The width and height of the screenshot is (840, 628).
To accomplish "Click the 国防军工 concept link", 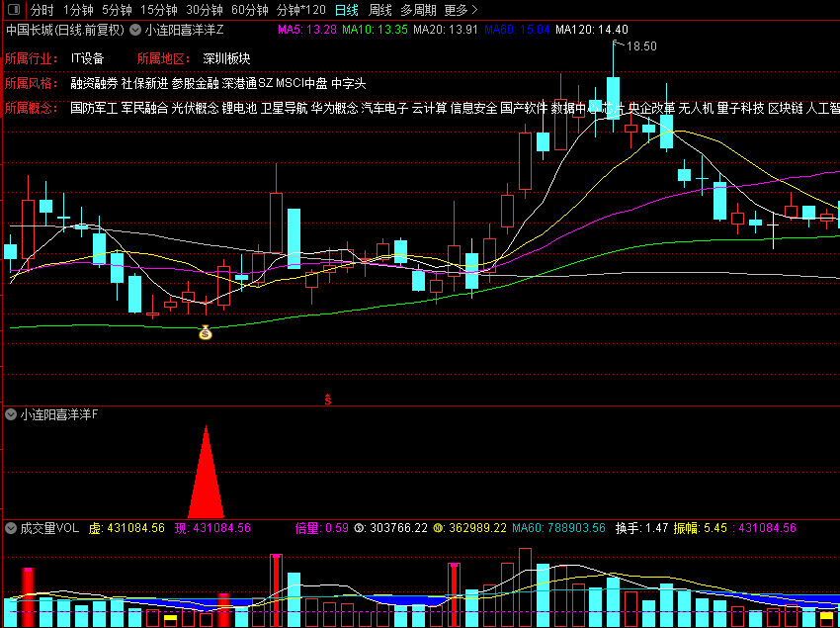I will click(x=94, y=109).
